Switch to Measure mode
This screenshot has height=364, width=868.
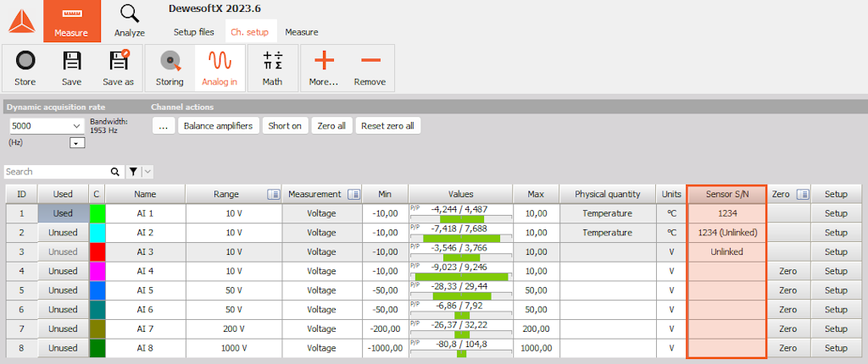point(71,21)
